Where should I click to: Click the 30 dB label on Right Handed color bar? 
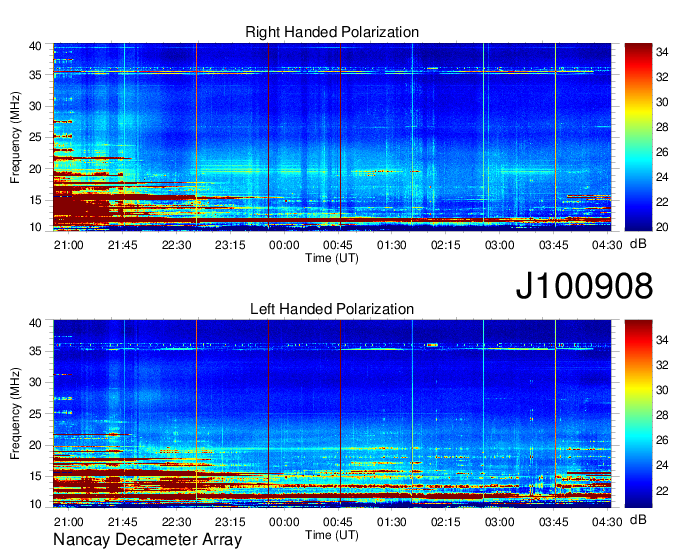click(x=662, y=102)
